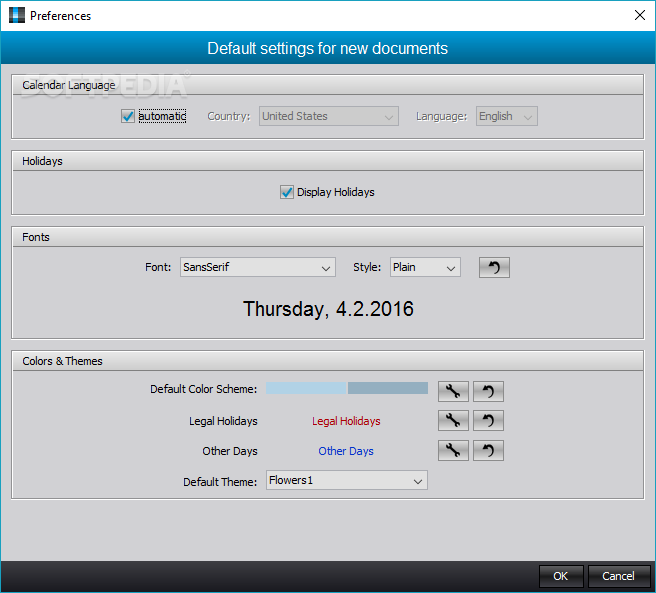Dismiss the dialog with Cancel button
This screenshot has height=593, width=656.
[x=618, y=576]
